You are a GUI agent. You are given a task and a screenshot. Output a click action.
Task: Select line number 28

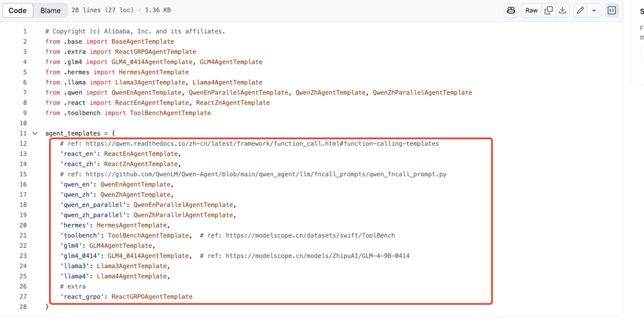click(23, 307)
